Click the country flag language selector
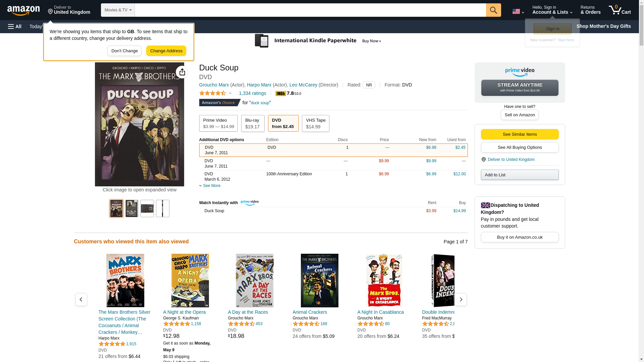The width and height of the screenshot is (644, 362). click(518, 11)
